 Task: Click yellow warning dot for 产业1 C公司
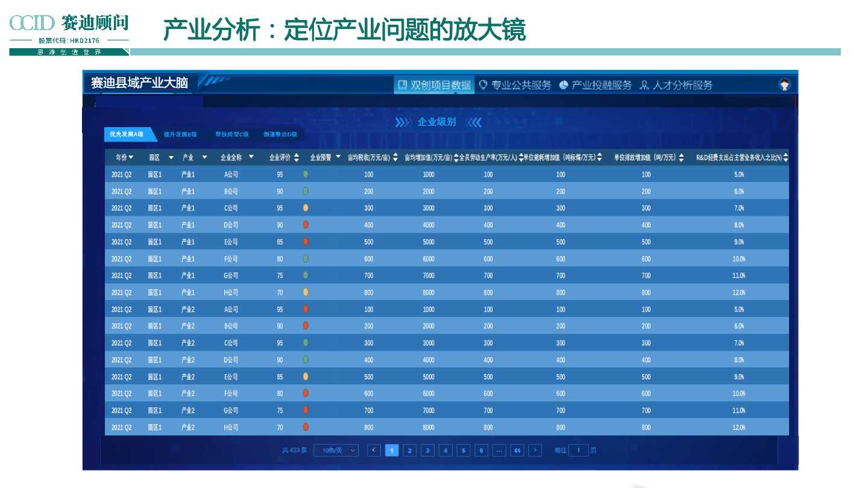306,208
